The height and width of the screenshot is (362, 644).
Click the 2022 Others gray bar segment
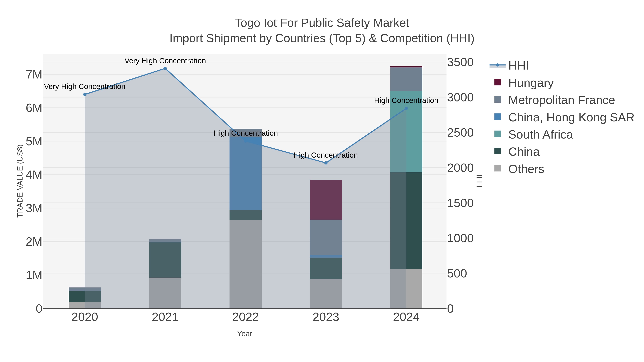tap(245, 264)
